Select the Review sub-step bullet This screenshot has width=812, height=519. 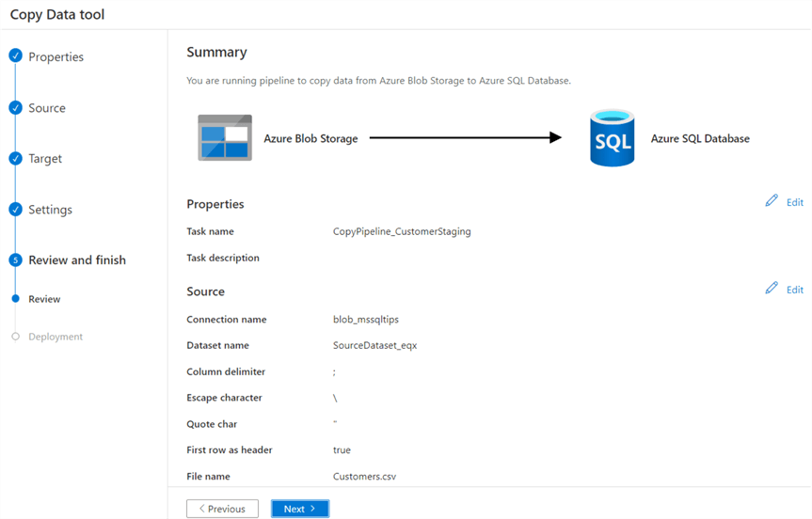(x=16, y=299)
